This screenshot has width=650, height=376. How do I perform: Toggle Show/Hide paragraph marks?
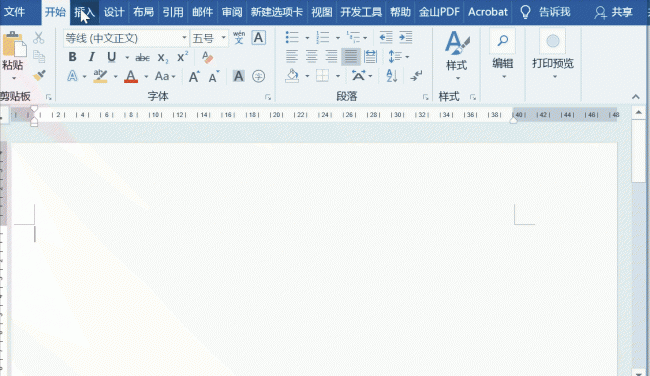click(x=416, y=76)
